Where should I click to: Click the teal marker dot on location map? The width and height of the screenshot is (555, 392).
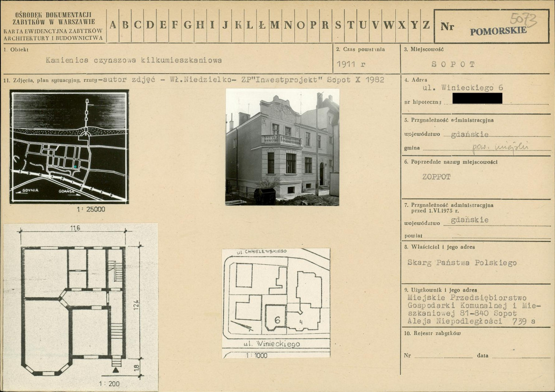75,166
